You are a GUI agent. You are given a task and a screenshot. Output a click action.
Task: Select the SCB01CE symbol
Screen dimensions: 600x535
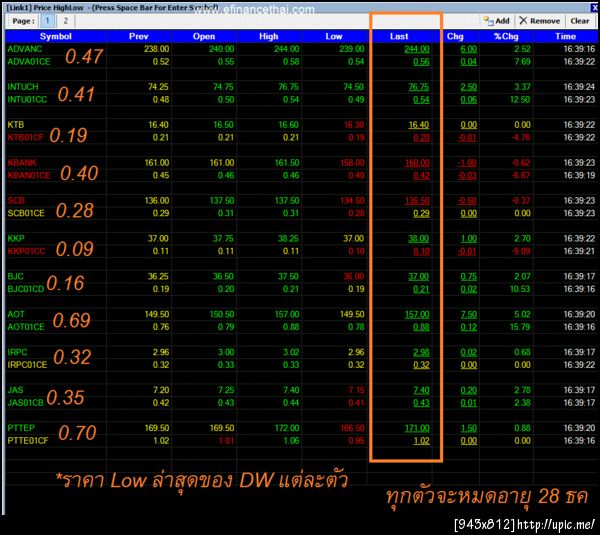click(26, 213)
